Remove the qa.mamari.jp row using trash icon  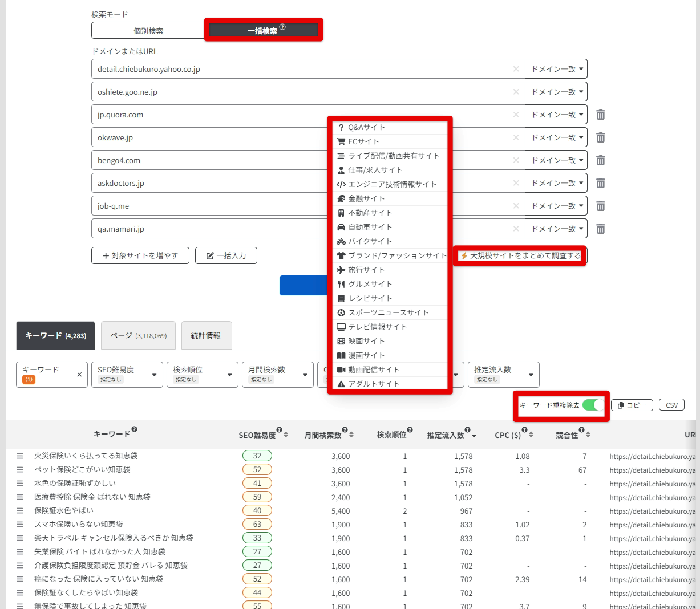(601, 229)
